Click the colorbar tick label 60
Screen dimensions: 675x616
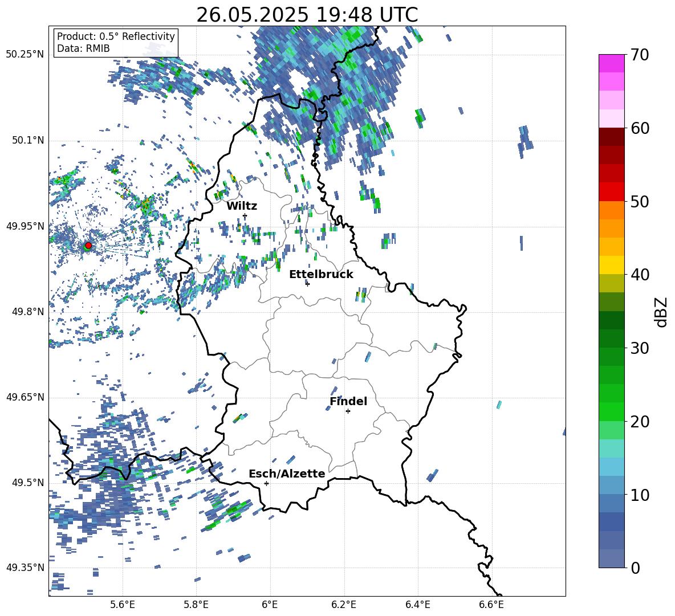640,128
